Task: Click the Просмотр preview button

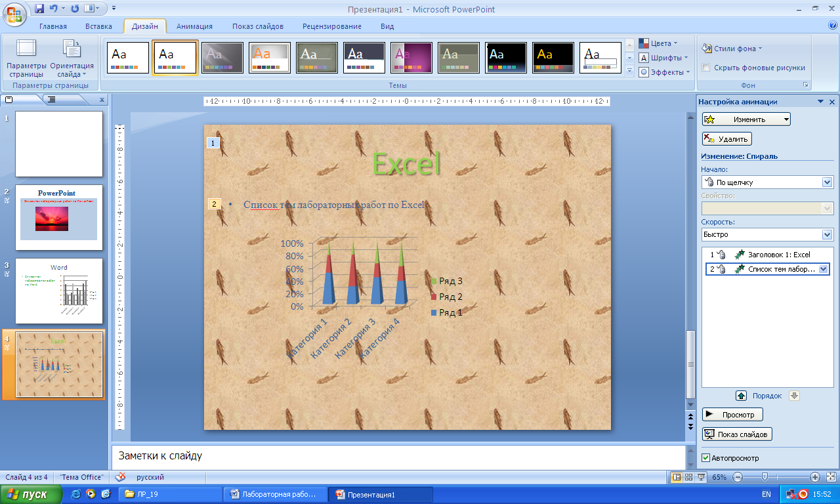Action: tap(732, 415)
